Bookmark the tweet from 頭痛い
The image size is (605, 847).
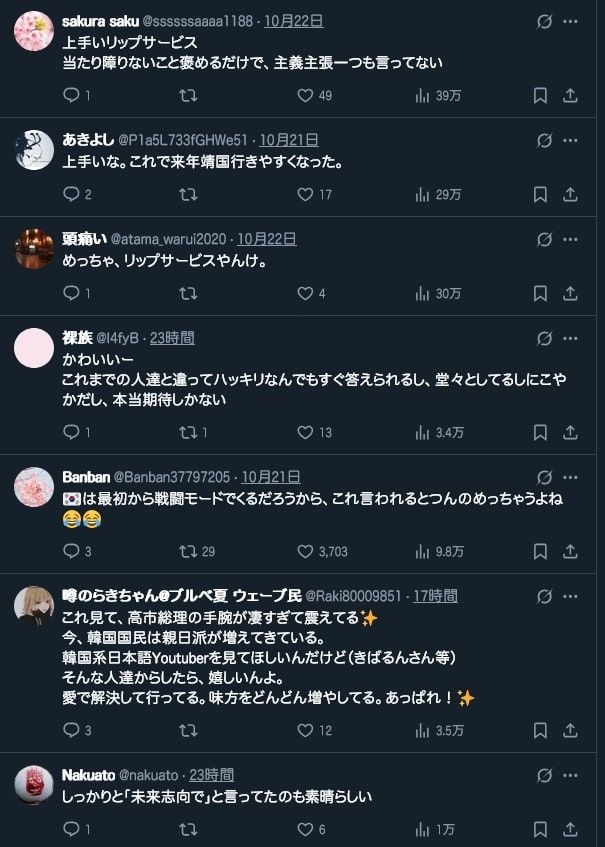tap(540, 293)
